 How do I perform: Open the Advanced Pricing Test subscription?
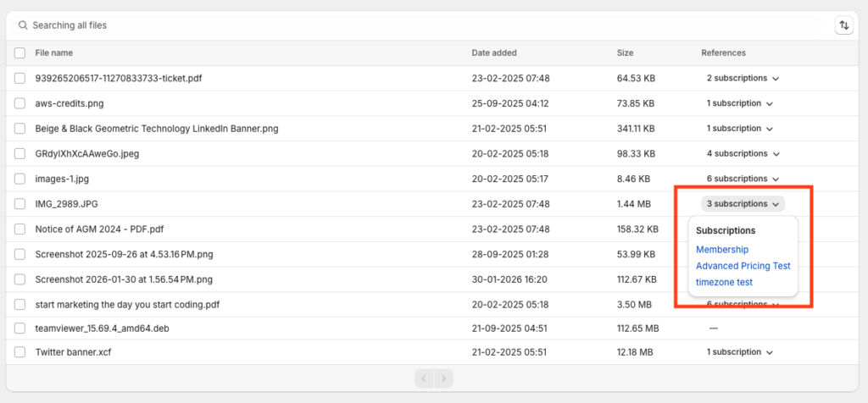[743, 266]
